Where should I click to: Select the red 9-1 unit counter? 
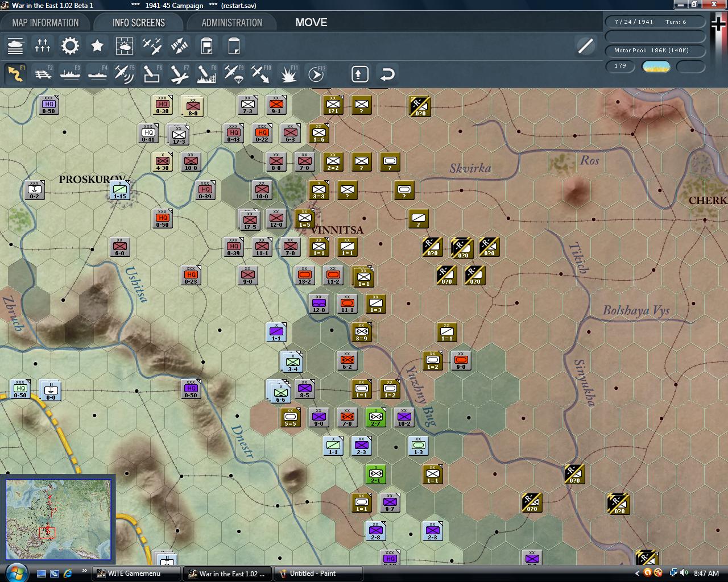click(276, 105)
